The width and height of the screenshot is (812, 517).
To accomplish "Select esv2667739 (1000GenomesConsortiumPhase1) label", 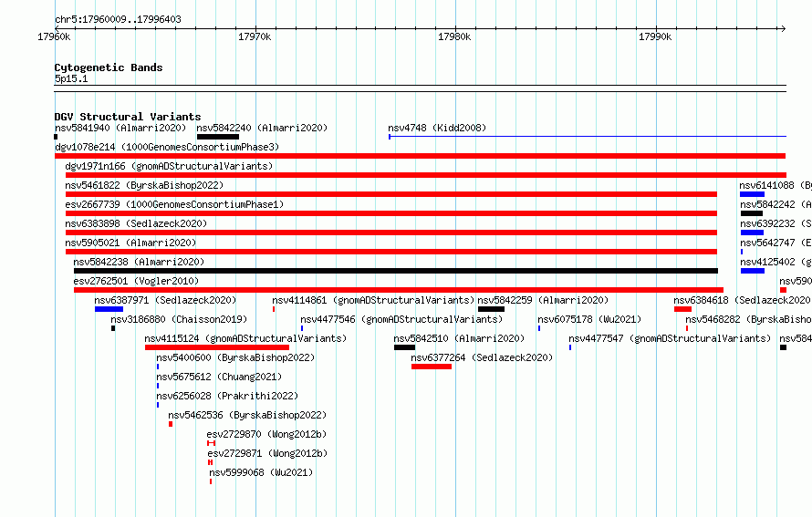I will (174, 204).
